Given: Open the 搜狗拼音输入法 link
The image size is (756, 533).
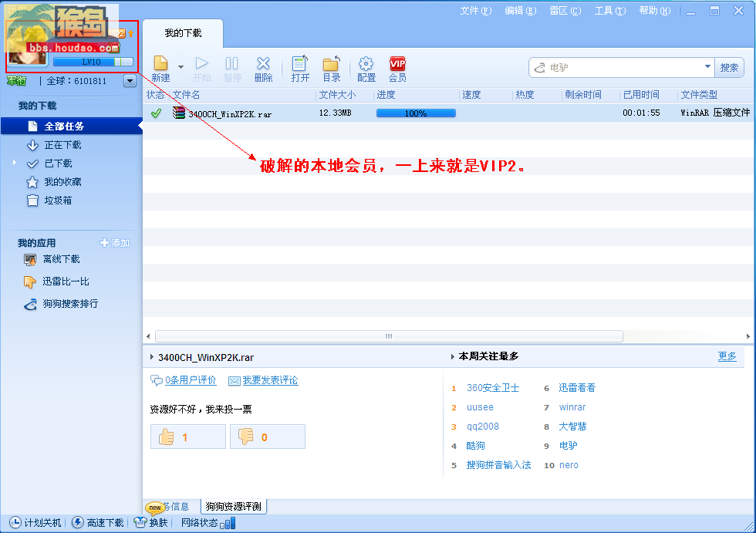Looking at the screenshot, I should pyautogui.click(x=498, y=465).
